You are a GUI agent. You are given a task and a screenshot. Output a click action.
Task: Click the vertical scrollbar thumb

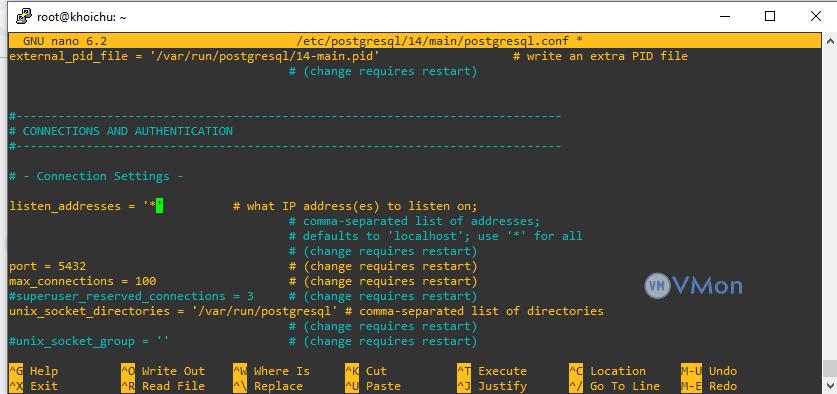(x=829, y=368)
